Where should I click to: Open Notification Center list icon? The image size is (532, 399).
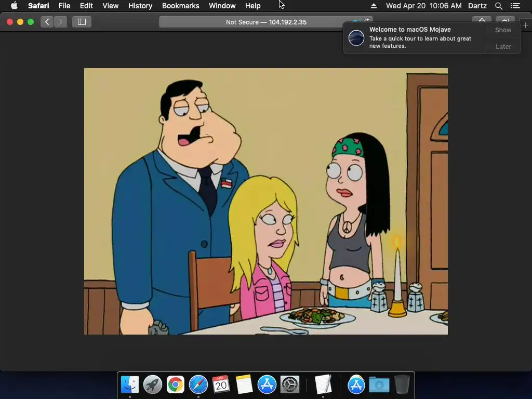point(515,6)
